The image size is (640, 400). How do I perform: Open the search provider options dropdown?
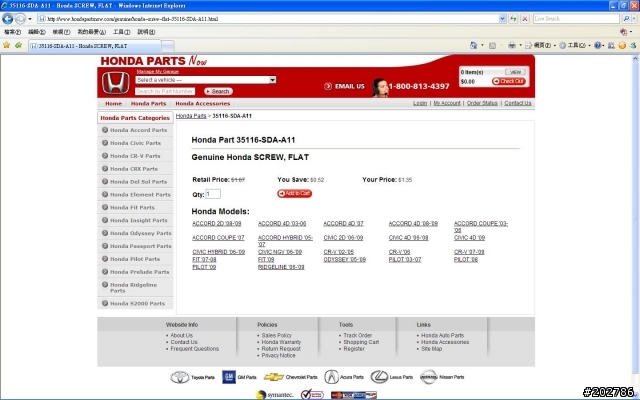tap(634, 19)
